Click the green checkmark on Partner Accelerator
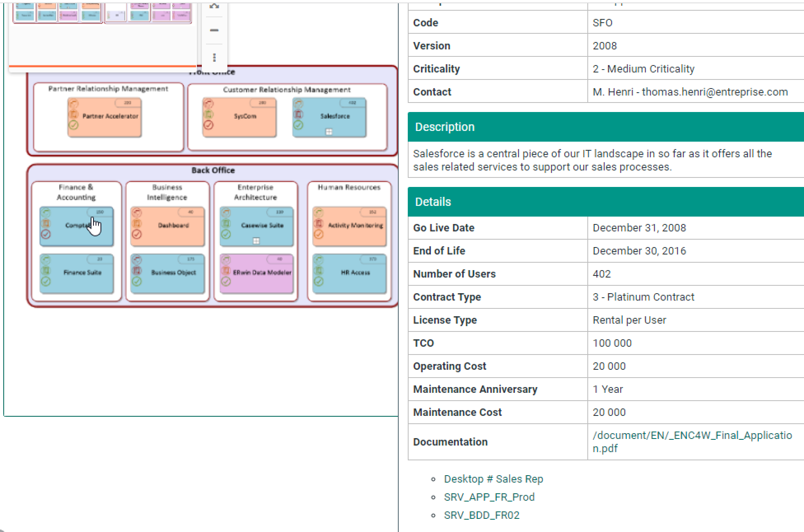804x532 pixels. pyautogui.click(x=73, y=125)
